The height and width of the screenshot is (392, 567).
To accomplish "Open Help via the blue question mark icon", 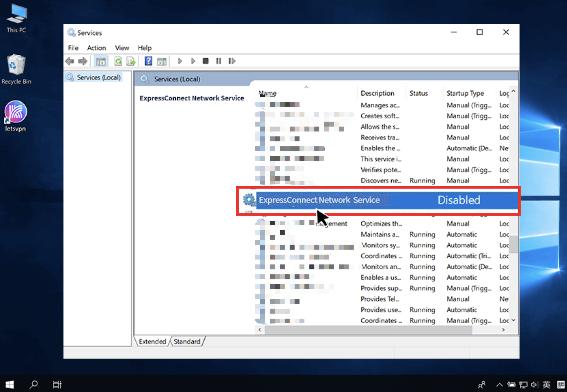I will pos(148,61).
